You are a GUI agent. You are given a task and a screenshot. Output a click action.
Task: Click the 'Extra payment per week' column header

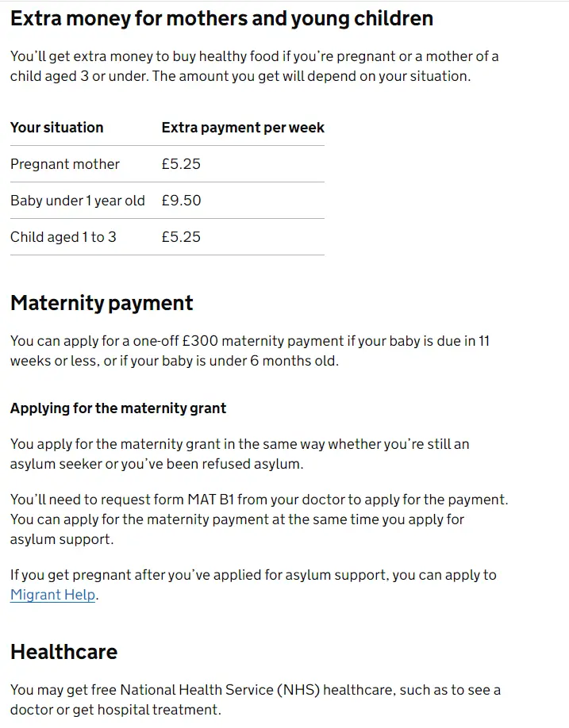tap(243, 128)
